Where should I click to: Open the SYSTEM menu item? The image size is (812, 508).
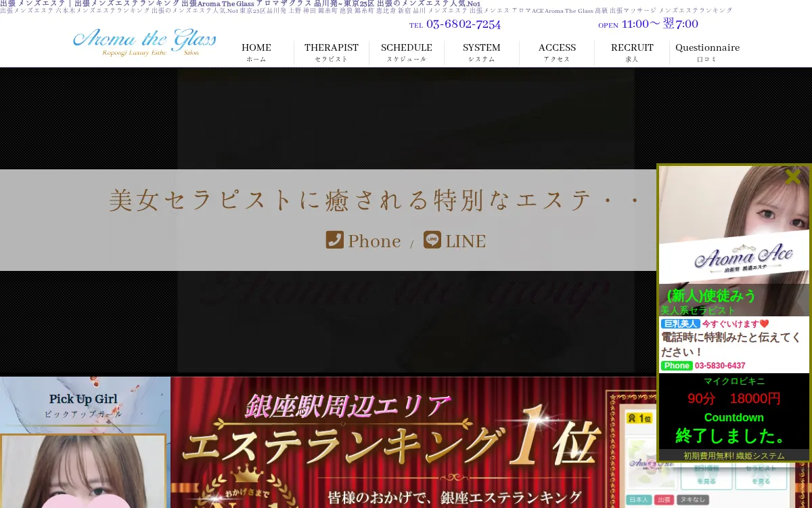[x=482, y=53]
